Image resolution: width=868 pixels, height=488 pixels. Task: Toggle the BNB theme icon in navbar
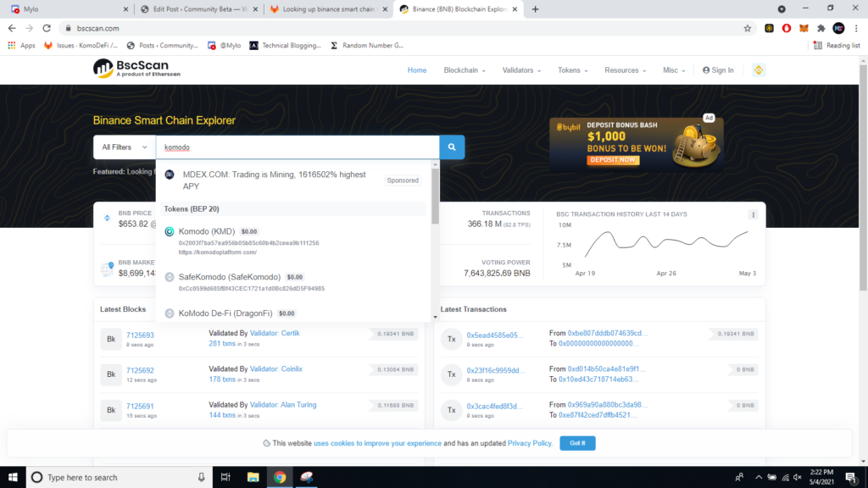point(759,70)
